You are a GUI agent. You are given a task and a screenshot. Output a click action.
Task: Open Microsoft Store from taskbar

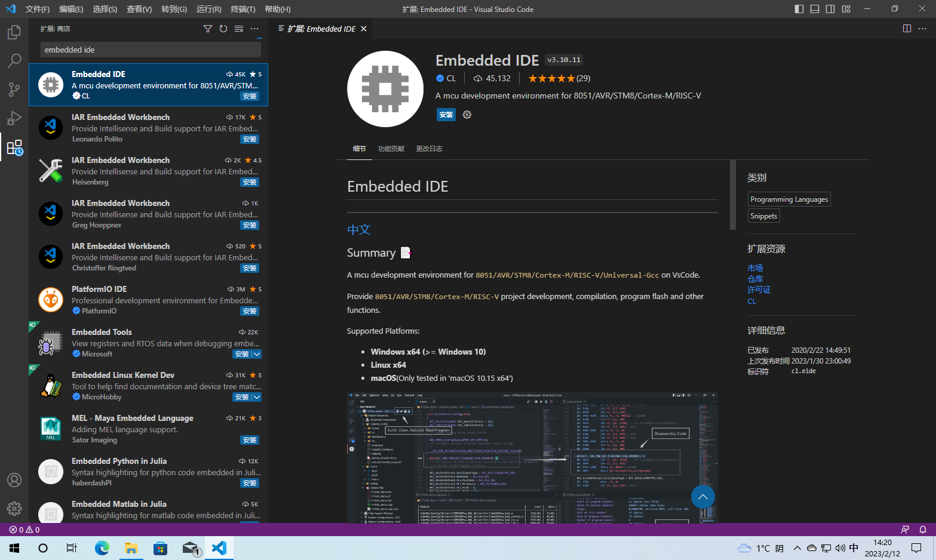pos(160,548)
